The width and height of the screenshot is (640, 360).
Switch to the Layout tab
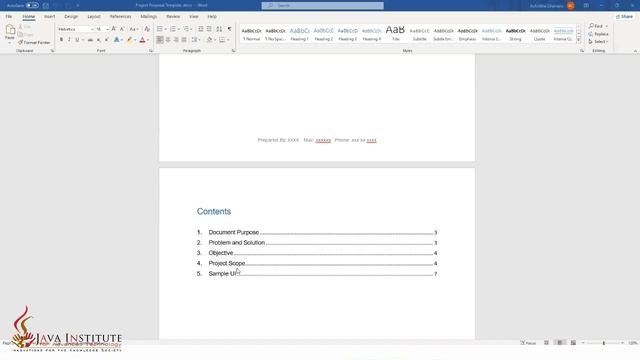[x=94, y=17]
